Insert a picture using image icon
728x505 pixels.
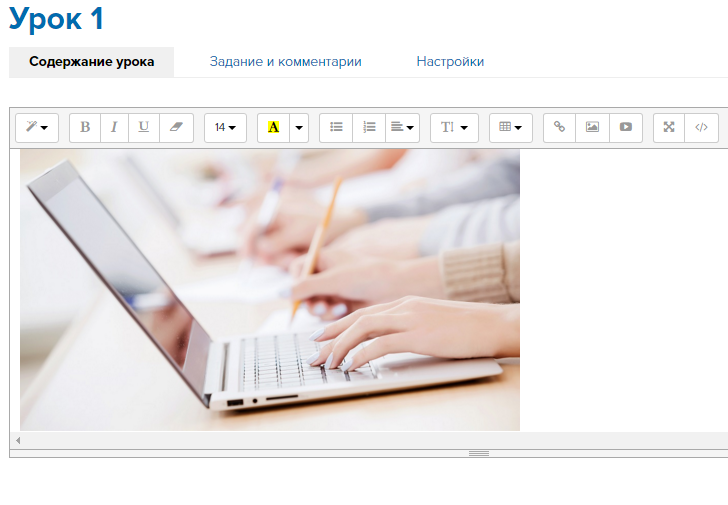tap(592, 127)
